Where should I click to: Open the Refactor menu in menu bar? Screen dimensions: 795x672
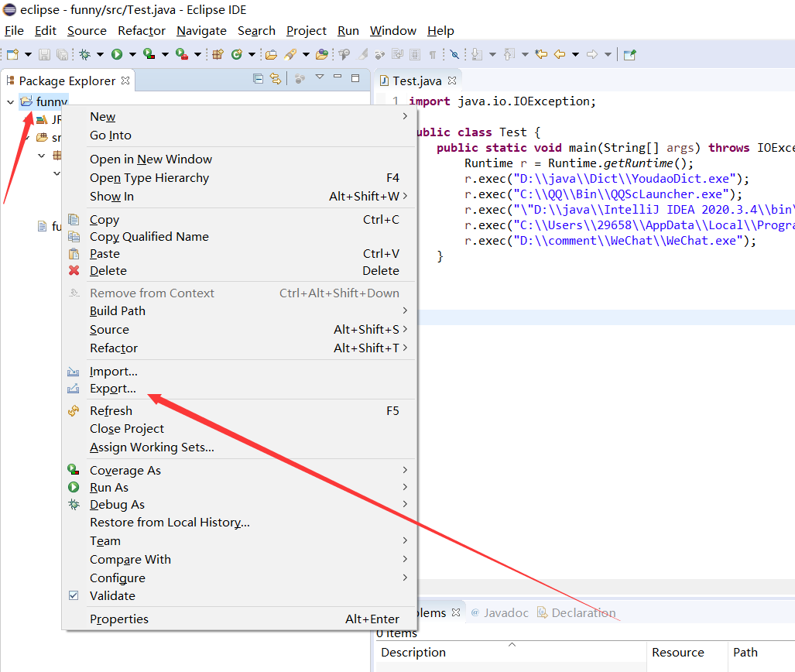coord(142,31)
